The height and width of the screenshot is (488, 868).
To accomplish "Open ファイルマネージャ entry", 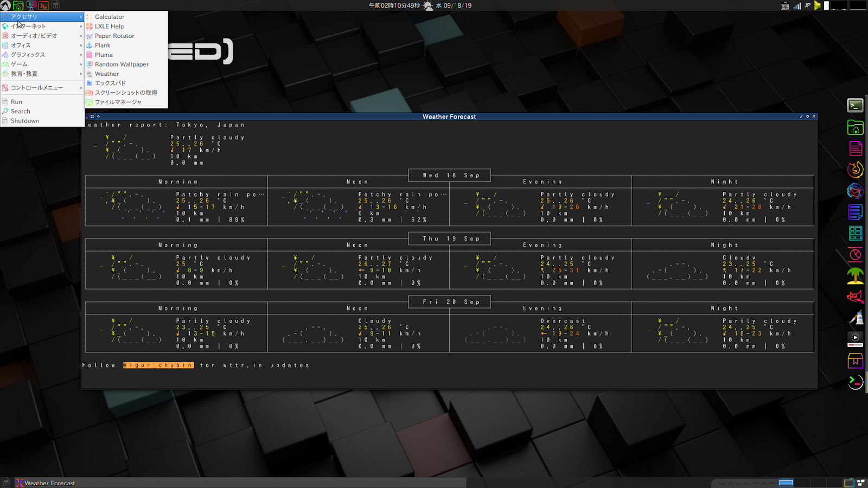I will (126, 102).
